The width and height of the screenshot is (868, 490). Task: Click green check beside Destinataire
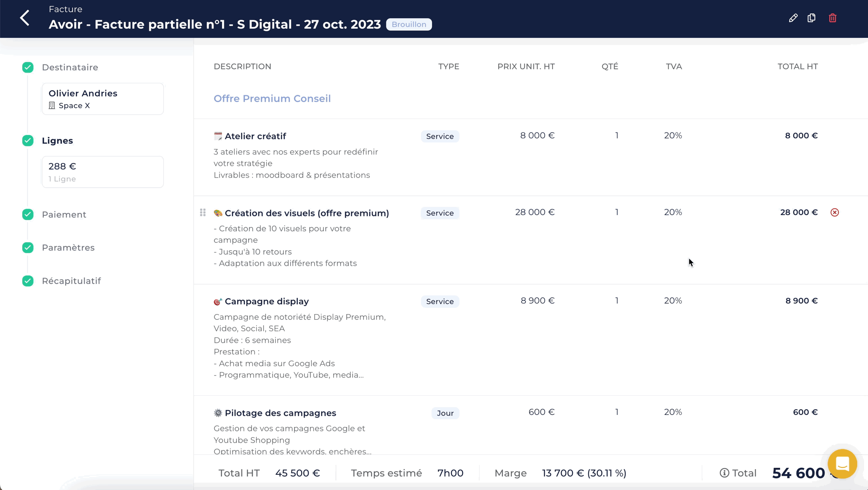click(x=28, y=67)
